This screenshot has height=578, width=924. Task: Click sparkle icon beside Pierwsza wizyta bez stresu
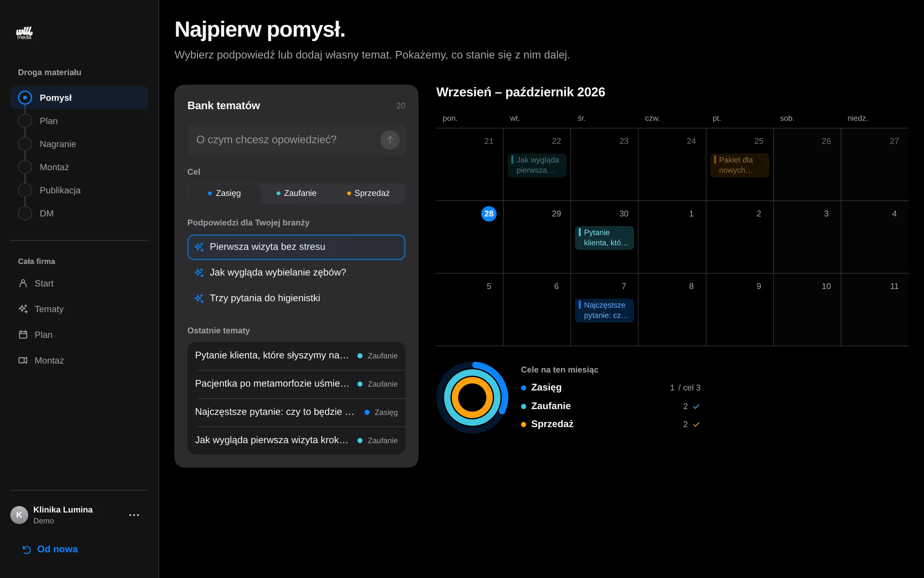pyautogui.click(x=199, y=247)
